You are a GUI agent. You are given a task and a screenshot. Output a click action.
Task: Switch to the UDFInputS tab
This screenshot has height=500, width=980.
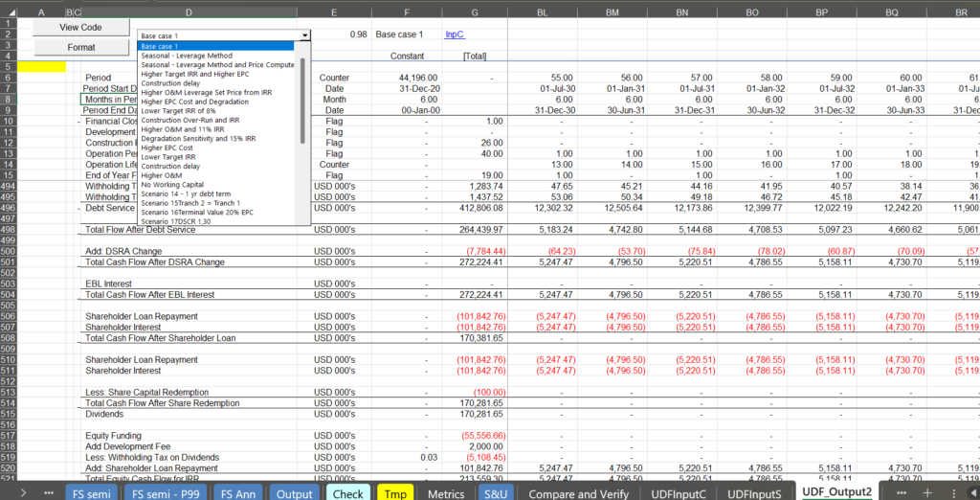click(x=754, y=493)
